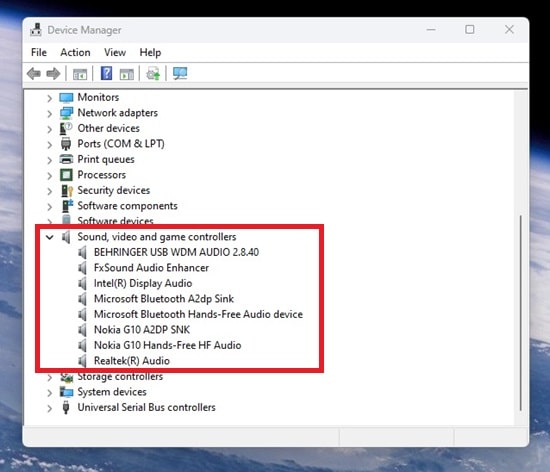Click the Back arrow toolbar icon
The width and height of the screenshot is (550, 472).
(x=34, y=74)
